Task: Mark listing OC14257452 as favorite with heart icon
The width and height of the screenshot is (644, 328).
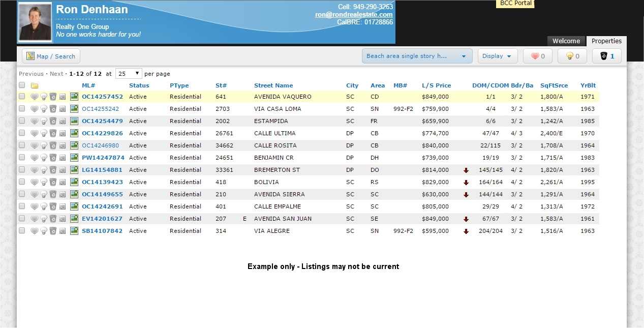Action: pos(35,97)
